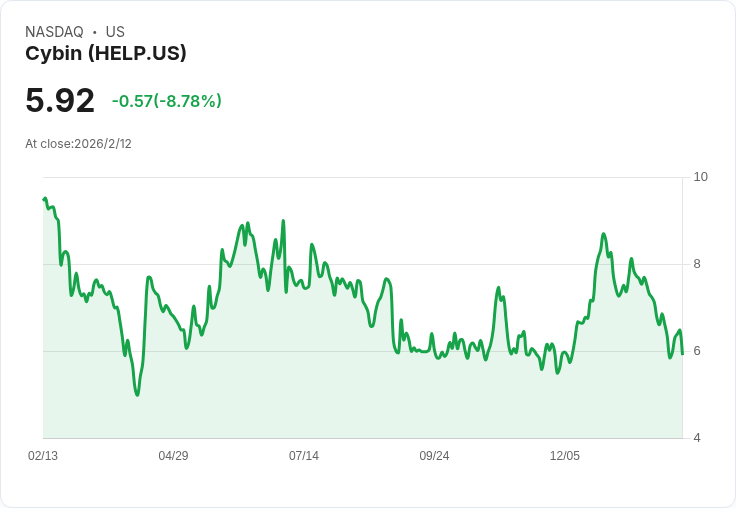Click the 12/05 date axis label
Image resolution: width=736 pixels, height=508 pixels.
pos(565,456)
